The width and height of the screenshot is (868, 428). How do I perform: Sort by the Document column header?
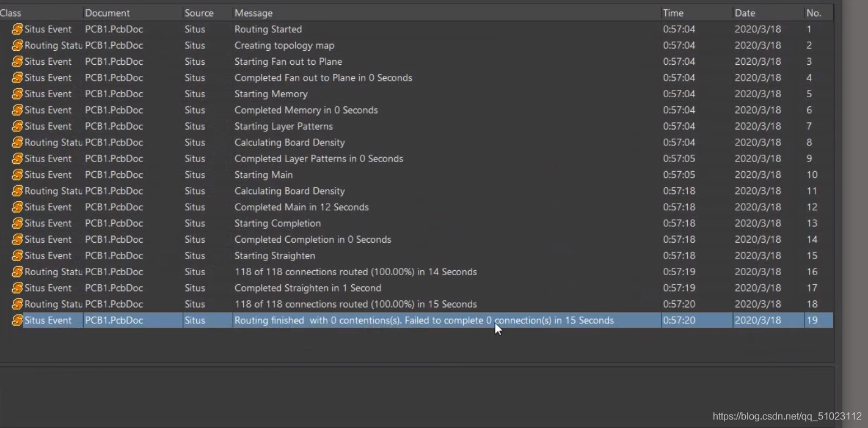coord(133,13)
